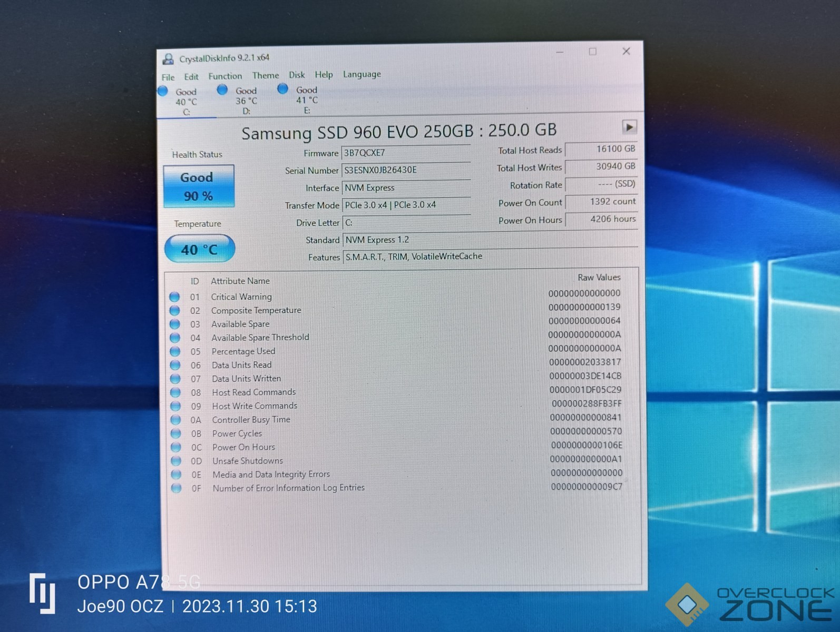Select the D: drive tab at 36 °C

coord(246,101)
